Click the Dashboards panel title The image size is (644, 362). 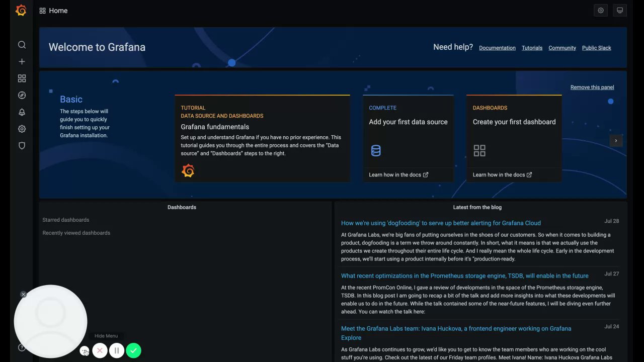pyautogui.click(x=182, y=207)
